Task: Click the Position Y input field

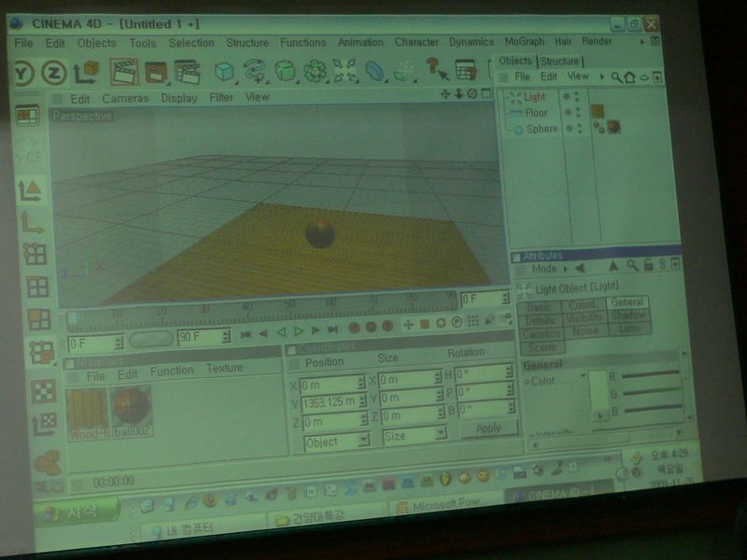Action: (x=329, y=403)
